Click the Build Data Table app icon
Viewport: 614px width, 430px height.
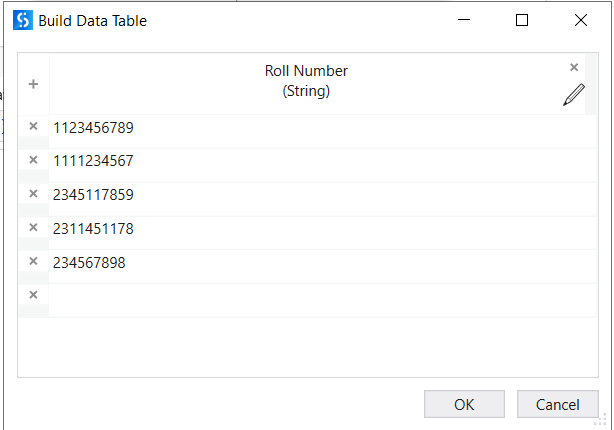[x=23, y=20]
